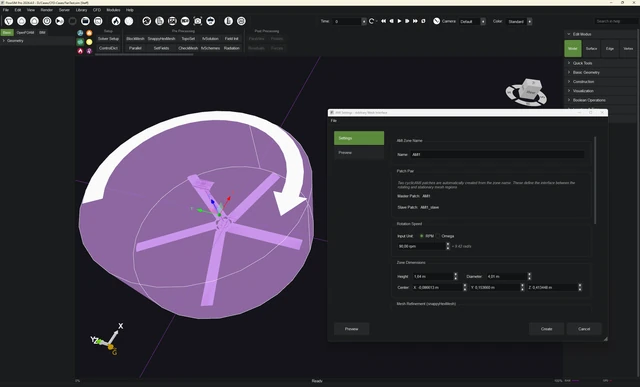The height and width of the screenshot is (387, 640).
Task: Toggle loop playback button
Action: click(x=423, y=21)
